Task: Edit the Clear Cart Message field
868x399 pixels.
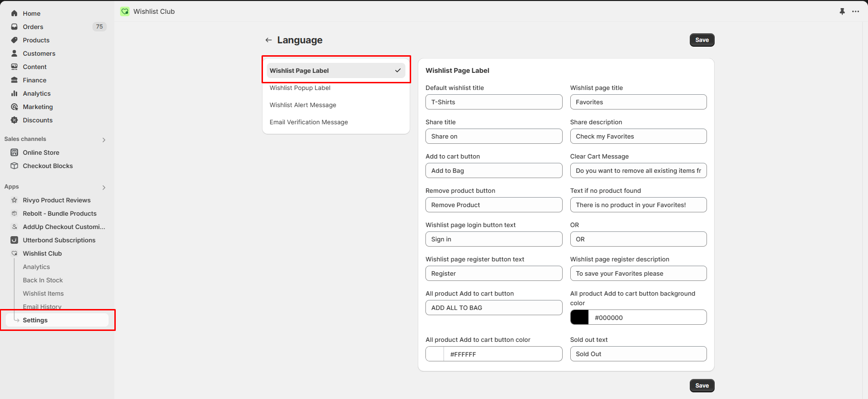Action: (638, 170)
